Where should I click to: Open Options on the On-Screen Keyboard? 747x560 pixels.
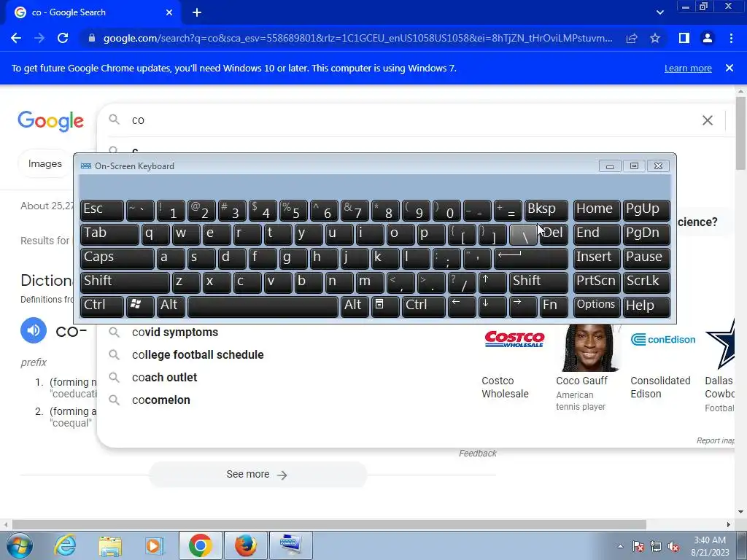click(x=597, y=306)
